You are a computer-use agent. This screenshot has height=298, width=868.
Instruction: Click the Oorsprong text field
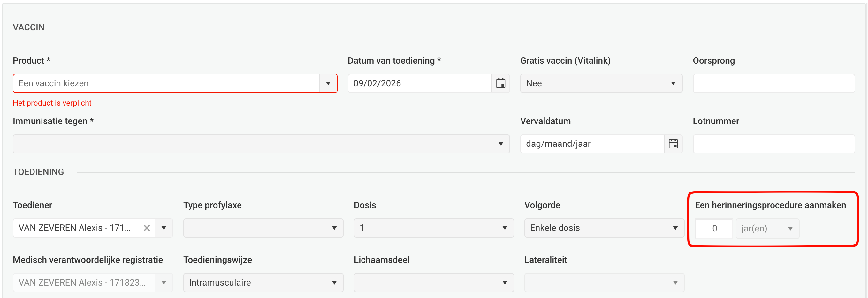pos(773,83)
